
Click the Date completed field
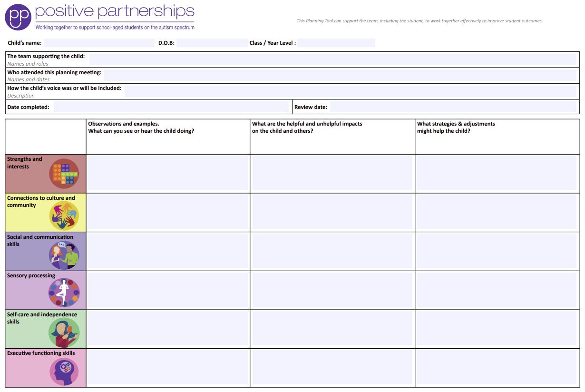pyautogui.click(x=171, y=107)
